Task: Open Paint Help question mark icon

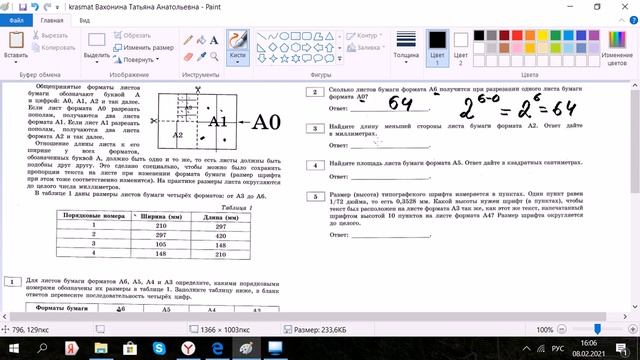Action: click(x=633, y=20)
